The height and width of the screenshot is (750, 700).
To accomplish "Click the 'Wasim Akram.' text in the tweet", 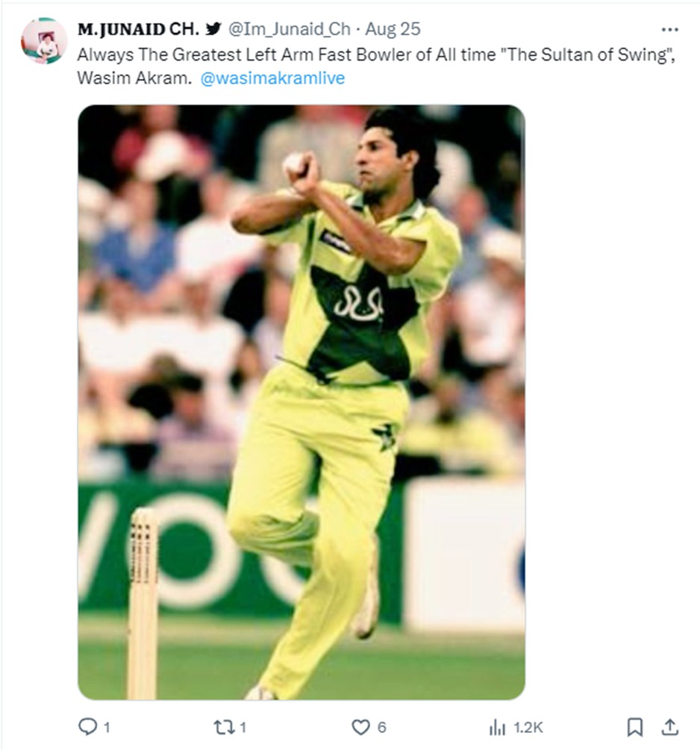I will pyautogui.click(x=134, y=78).
